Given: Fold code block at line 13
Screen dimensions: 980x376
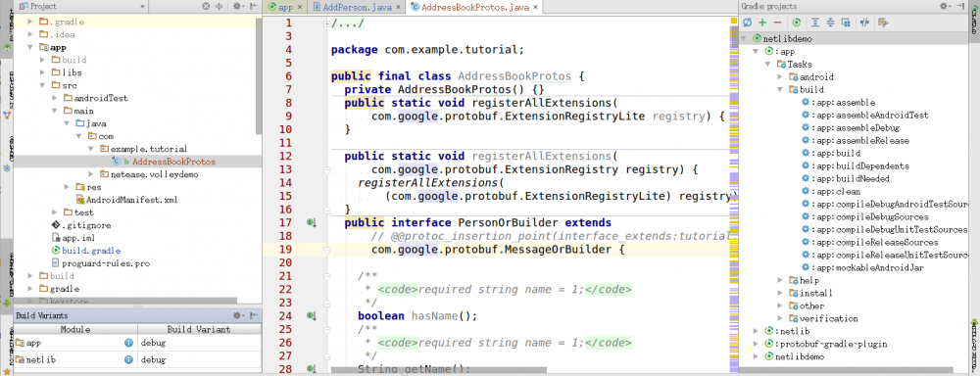Looking at the screenshot, I should tap(327, 169).
